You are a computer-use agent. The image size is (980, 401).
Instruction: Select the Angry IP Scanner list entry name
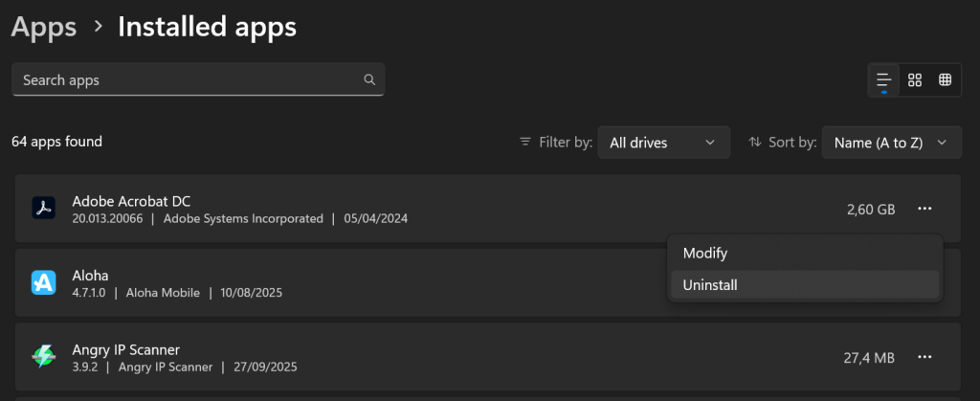(x=125, y=349)
